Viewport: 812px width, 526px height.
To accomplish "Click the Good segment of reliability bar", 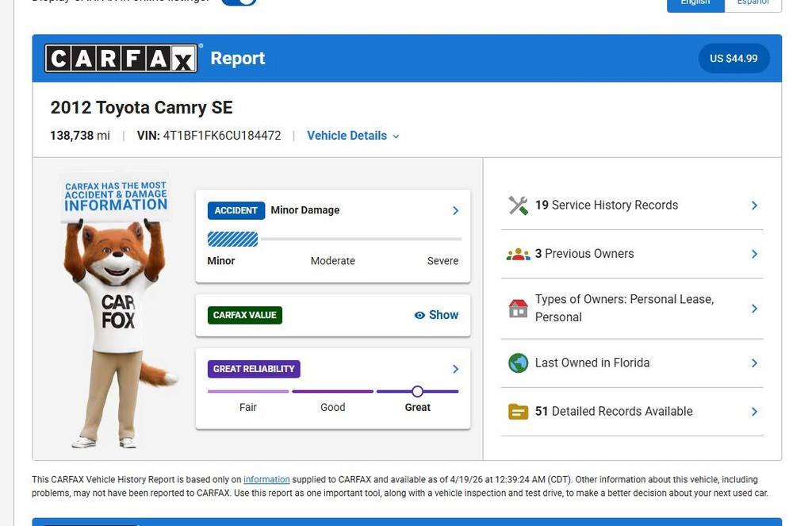I will pyautogui.click(x=332, y=391).
